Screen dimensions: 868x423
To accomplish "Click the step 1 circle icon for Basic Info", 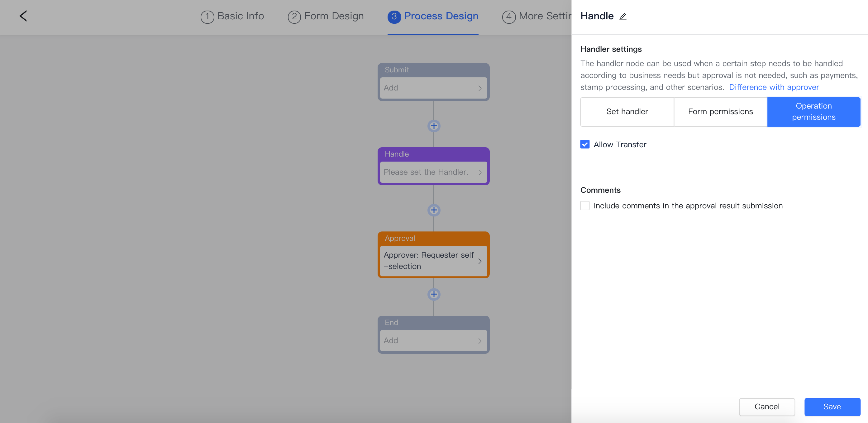I will pos(207,16).
